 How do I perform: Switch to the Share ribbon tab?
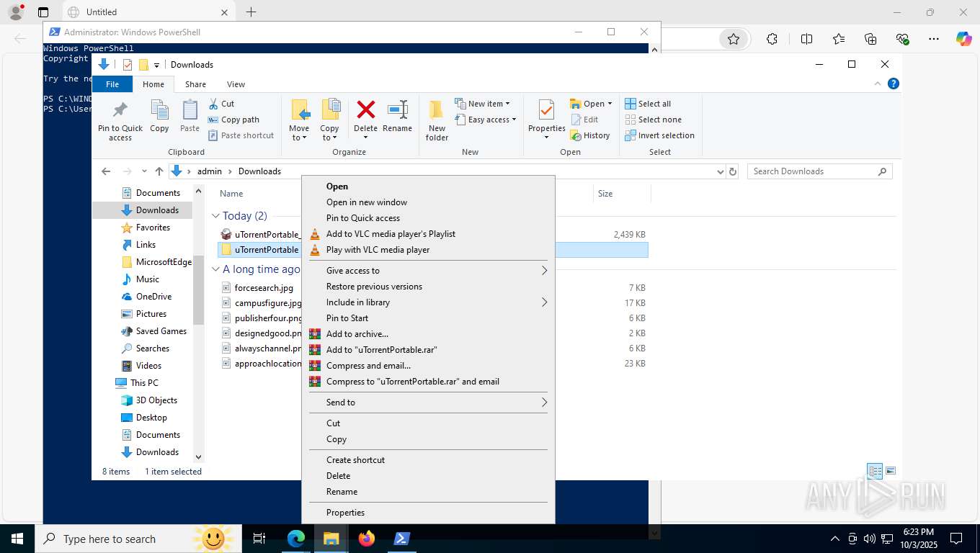(x=195, y=84)
